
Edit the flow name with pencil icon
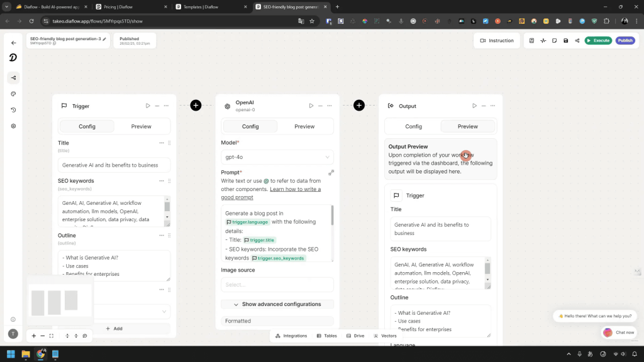coord(104,39)
